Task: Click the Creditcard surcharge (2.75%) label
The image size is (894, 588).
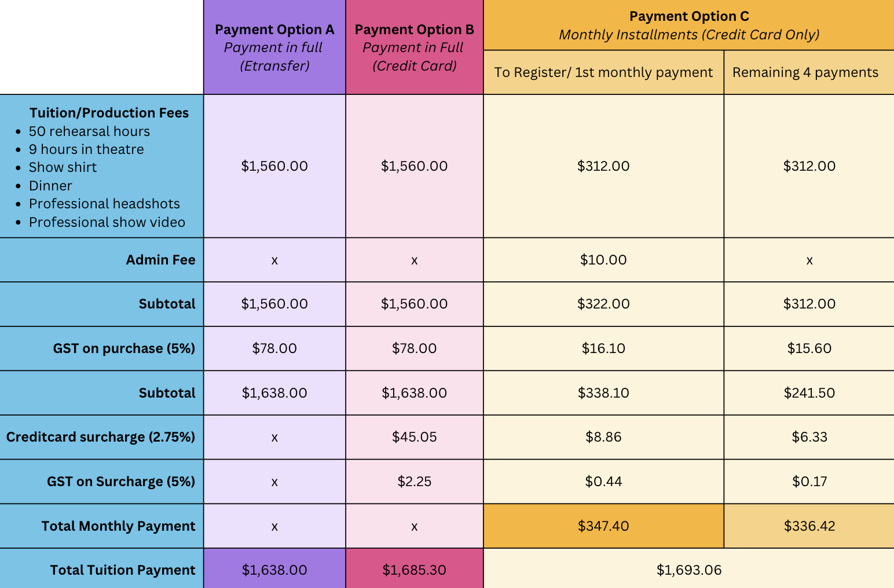Action: 101,437
